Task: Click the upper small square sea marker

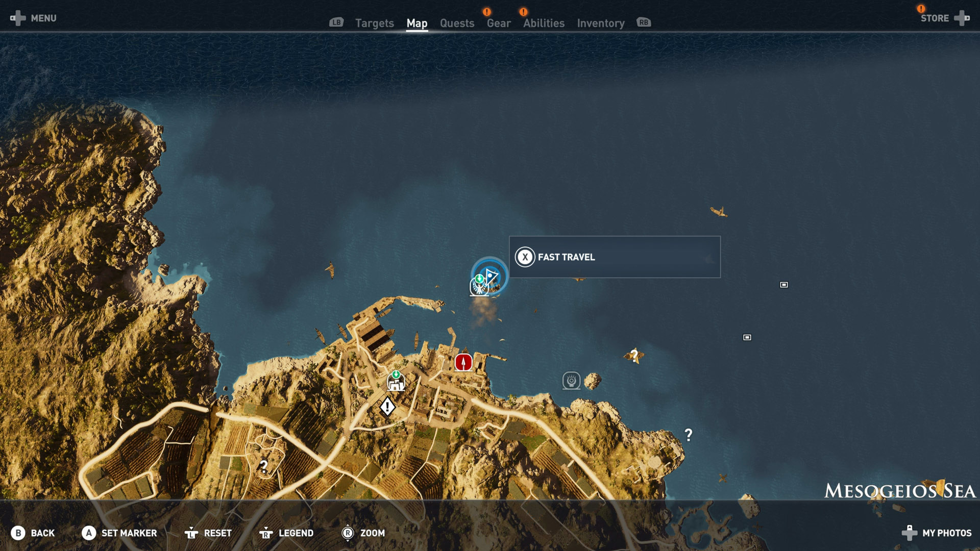Action: coord(784,285)
